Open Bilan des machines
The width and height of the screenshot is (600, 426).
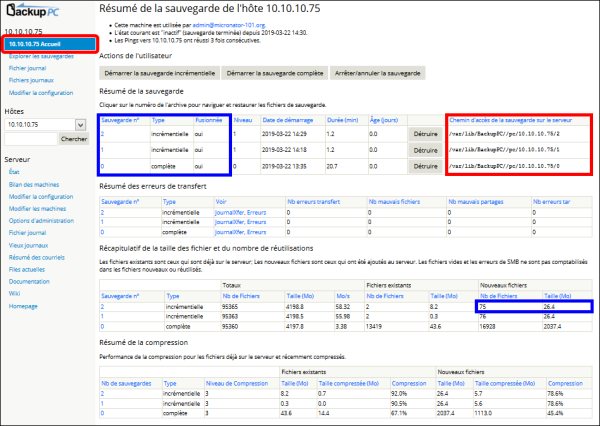click(34, 184)
